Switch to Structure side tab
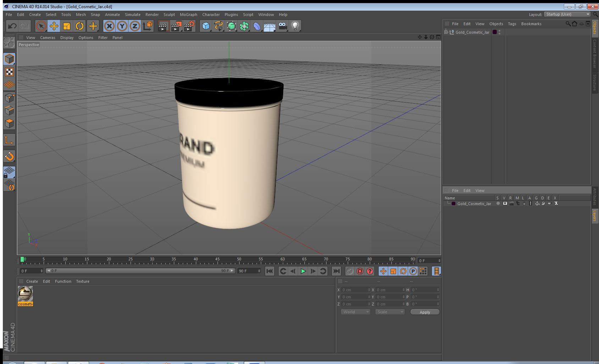 pyautogui.click(x=595, y=82)
